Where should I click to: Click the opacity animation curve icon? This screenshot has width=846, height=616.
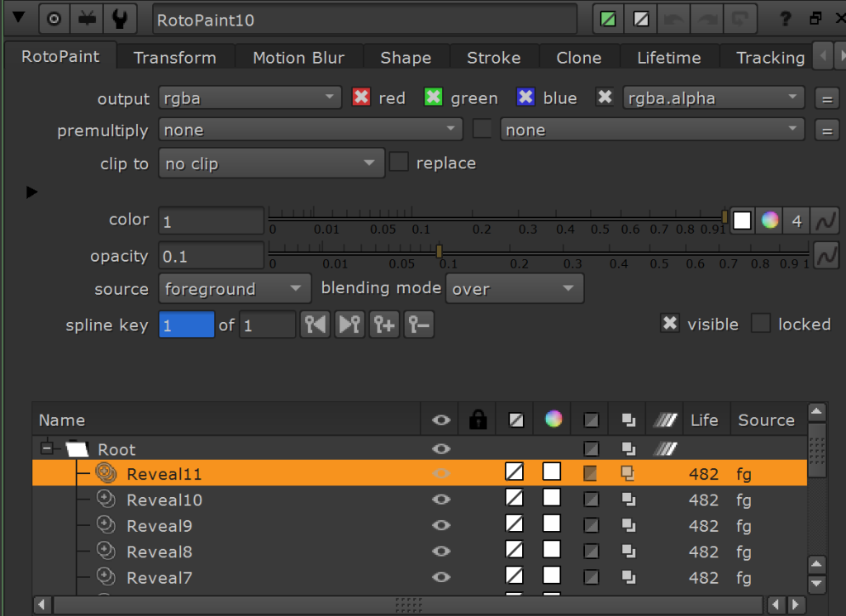(x=825, y=256)
